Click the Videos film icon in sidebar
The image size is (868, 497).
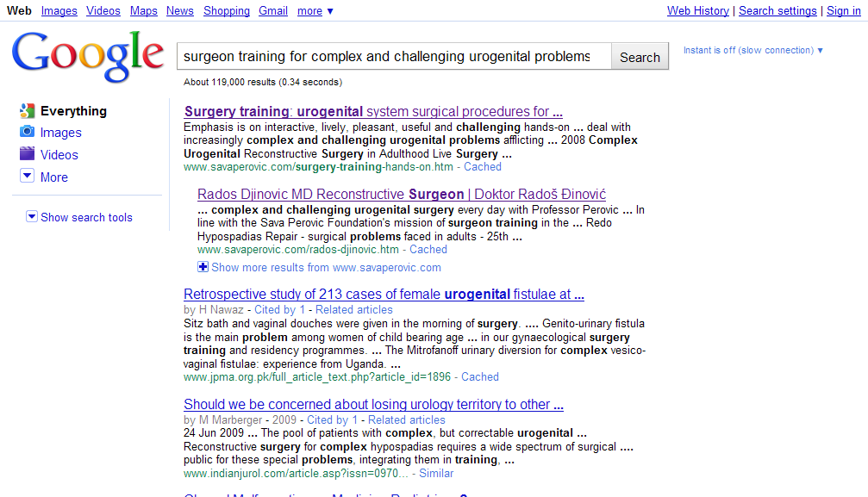[x=27, y=155]
